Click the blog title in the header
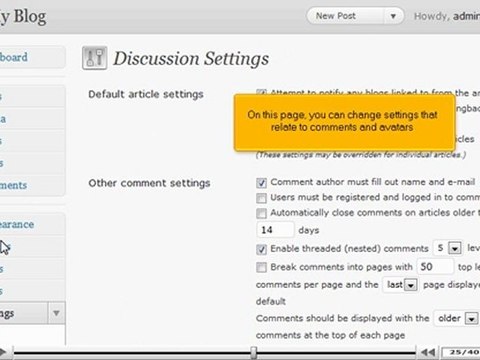Image resolution: width=480 pixels, height=360 pixels. (23, 17)
